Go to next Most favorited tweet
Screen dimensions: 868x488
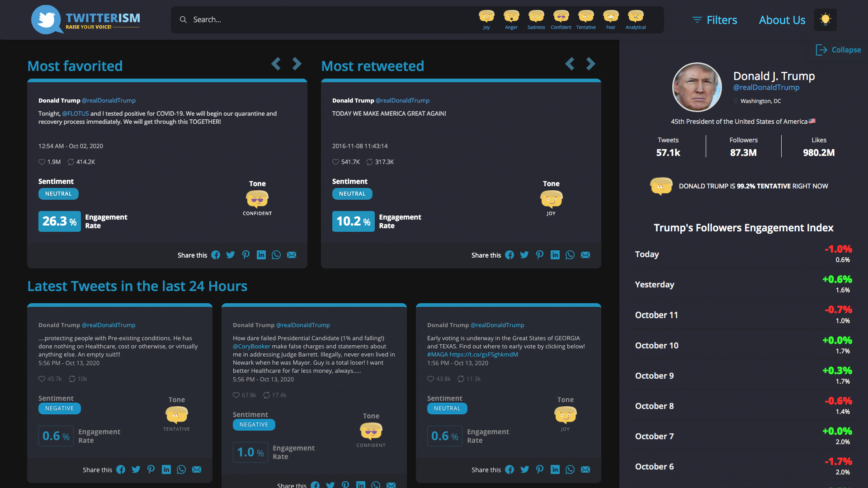point(297,64)
